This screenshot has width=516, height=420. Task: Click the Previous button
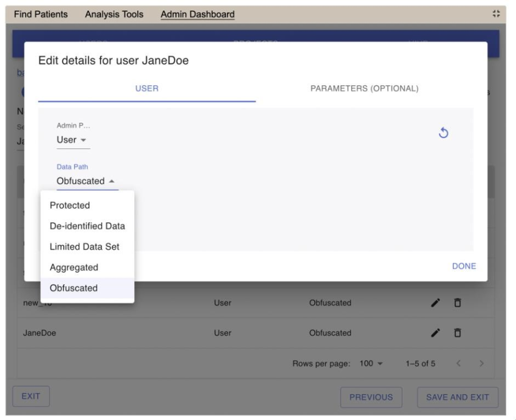coord(371,397)
